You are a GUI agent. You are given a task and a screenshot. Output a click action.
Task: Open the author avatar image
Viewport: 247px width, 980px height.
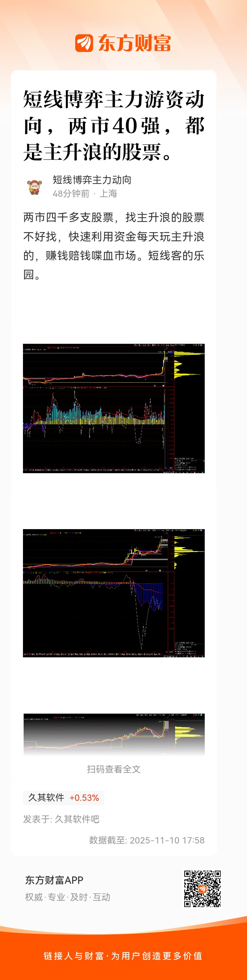coord(35,187)
